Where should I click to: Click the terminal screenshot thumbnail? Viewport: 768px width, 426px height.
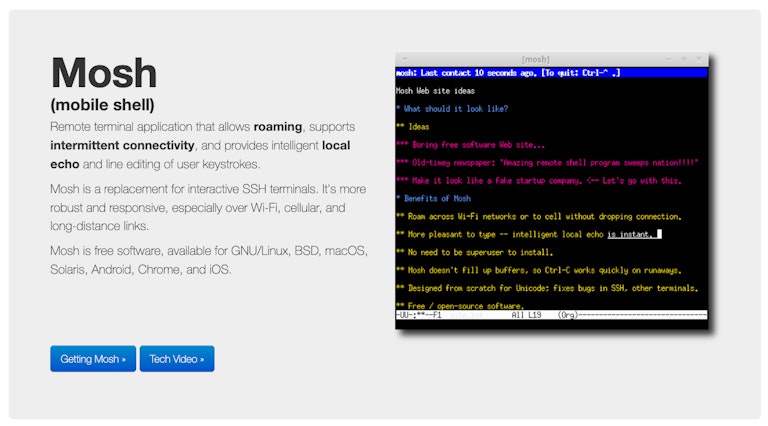pos(552,191)
